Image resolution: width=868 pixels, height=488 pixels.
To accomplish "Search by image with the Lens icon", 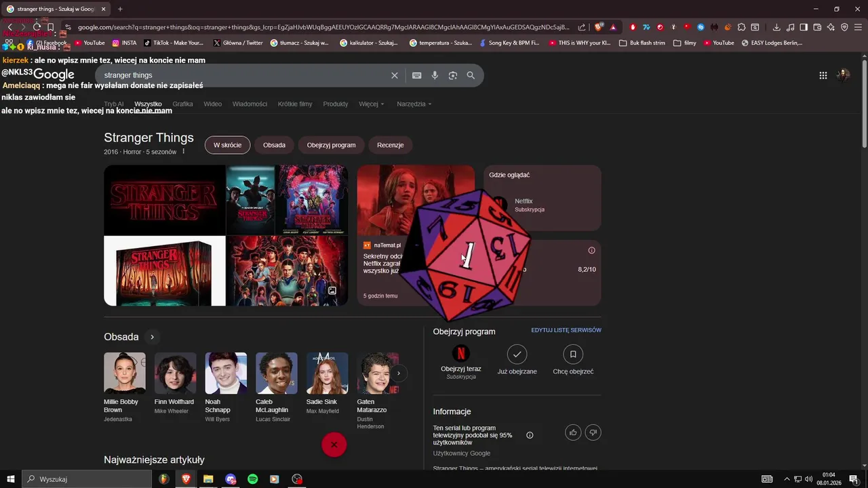I will (453, 75).
